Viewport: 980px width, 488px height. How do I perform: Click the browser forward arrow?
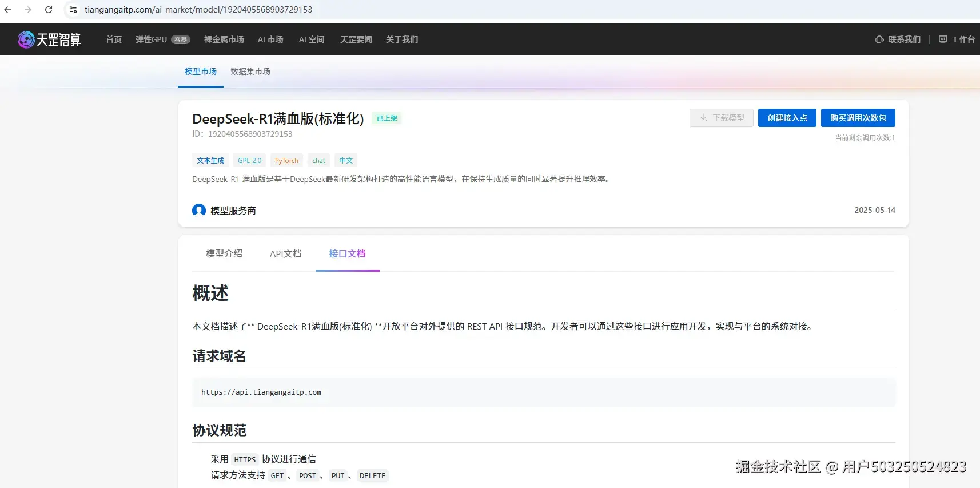(28, 10)
